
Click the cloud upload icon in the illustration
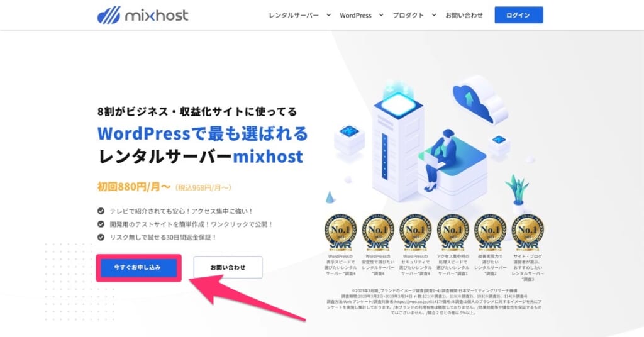(x=479, y=100)
